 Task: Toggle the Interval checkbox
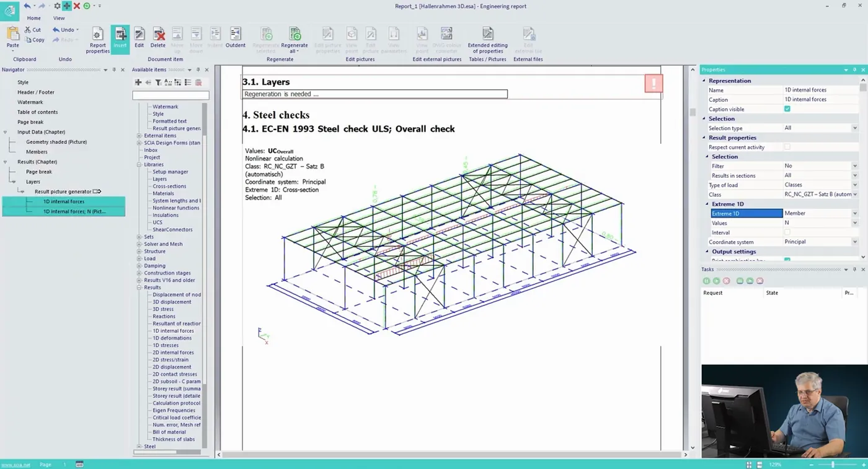[787, 232]
